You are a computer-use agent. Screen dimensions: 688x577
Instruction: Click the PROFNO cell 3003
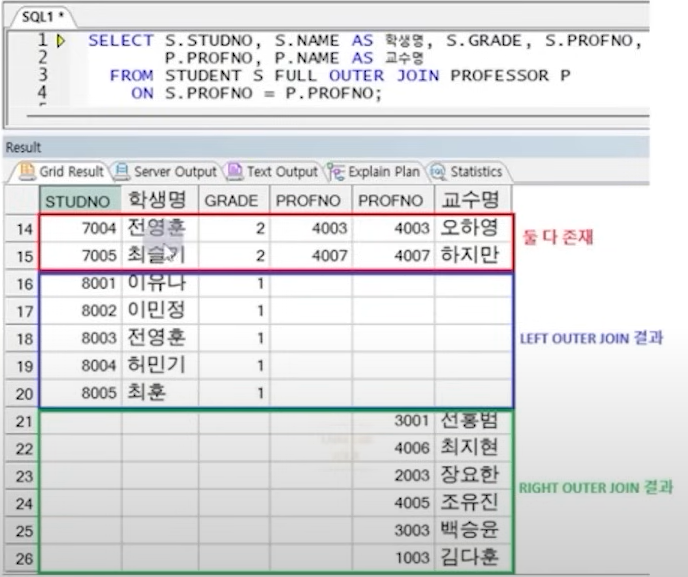[394, 530]
